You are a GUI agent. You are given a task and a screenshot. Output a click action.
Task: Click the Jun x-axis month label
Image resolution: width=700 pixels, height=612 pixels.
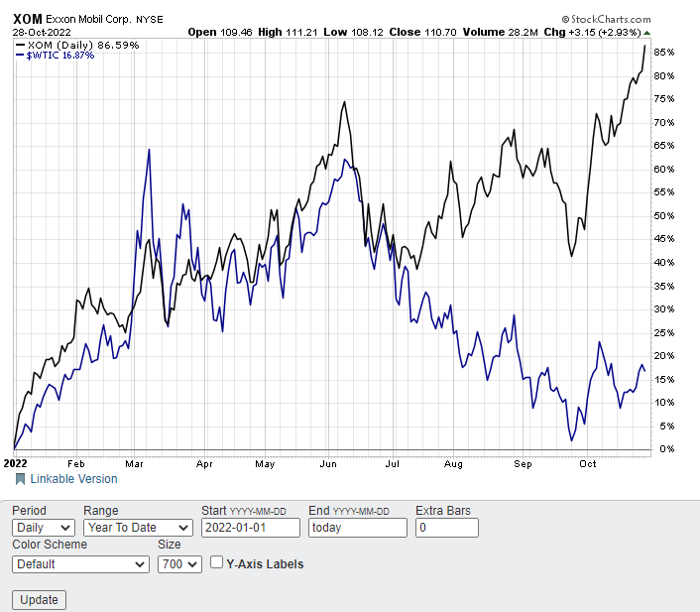(x=328, y=463)
